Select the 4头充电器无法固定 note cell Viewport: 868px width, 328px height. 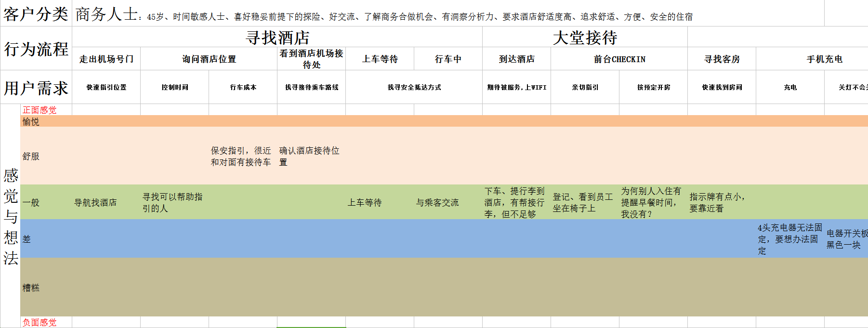point(789,239)
